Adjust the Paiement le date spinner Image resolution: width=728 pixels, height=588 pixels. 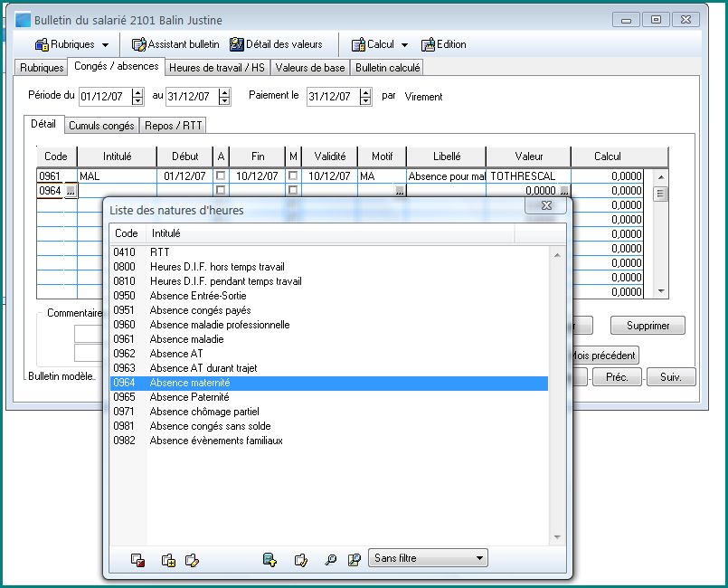(365, 97)
